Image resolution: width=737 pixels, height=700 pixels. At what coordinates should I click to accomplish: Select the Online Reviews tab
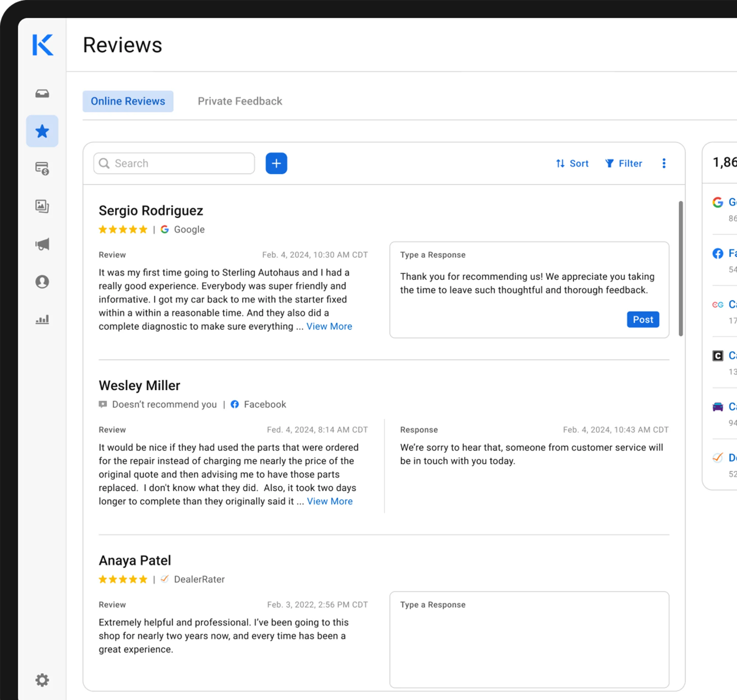pyautogui.click(x=128, y=101)
